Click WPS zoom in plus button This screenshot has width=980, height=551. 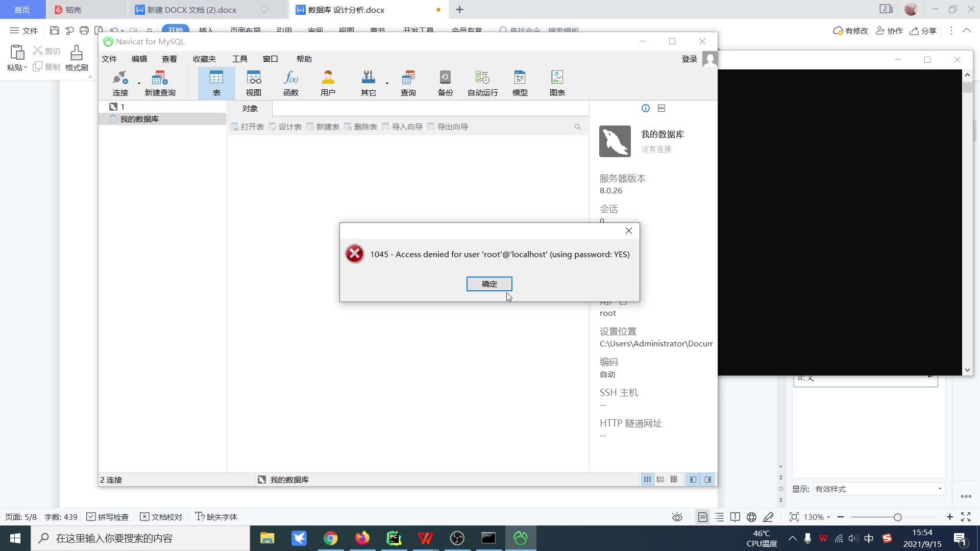click(x=950, y=517)
